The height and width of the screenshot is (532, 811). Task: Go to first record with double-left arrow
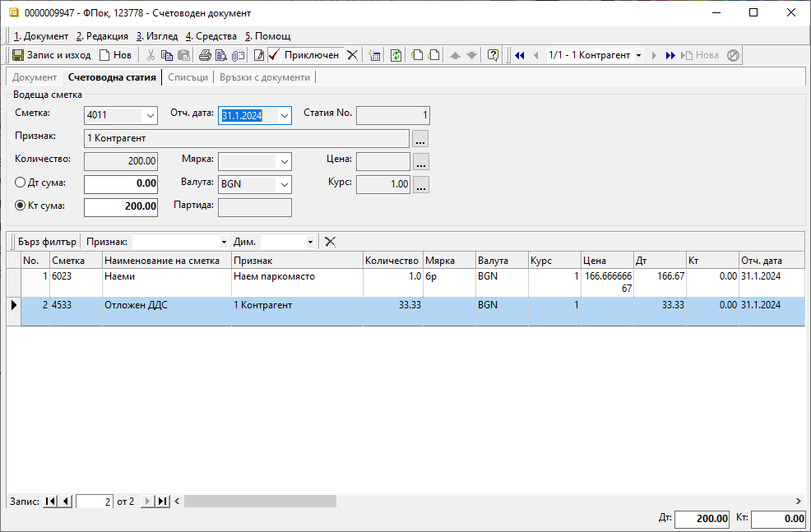point(520,55)
